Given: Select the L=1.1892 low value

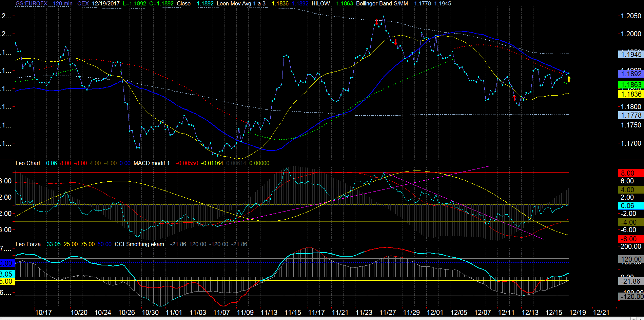Looking at the screenshot, I should click(x=134, y=3).
